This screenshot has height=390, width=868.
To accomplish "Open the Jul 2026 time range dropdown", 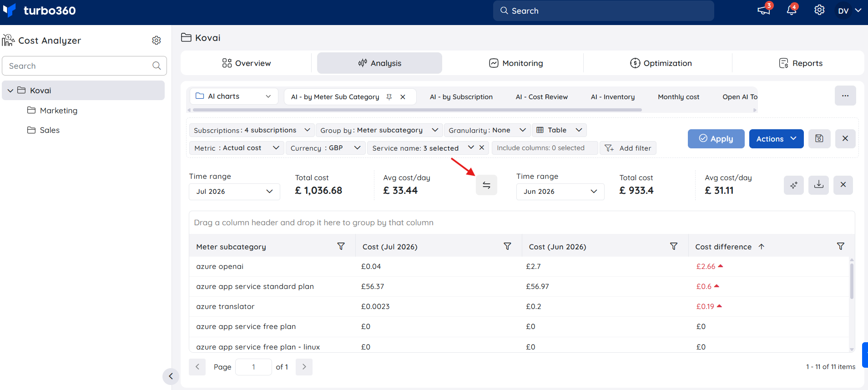I will (234, 192).
